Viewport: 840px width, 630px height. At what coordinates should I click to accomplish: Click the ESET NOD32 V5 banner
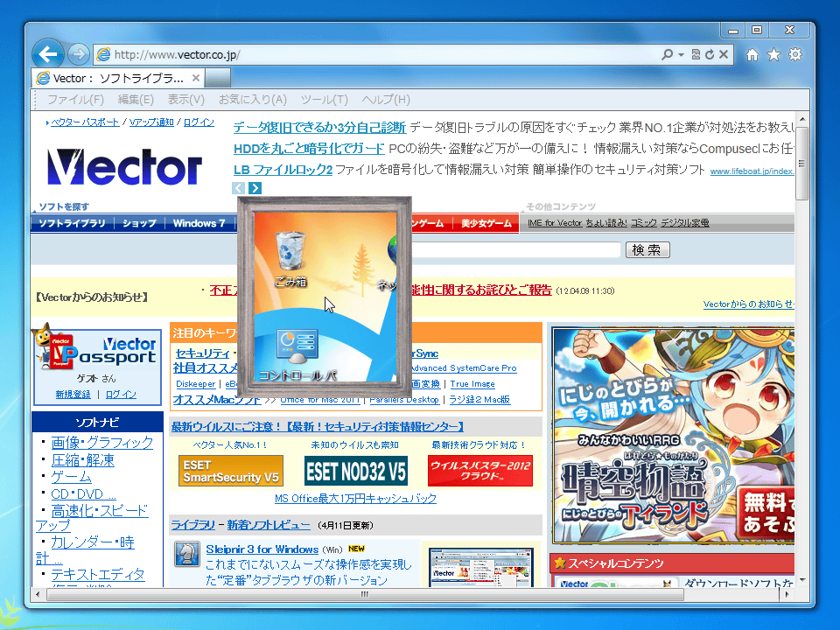pos(356,471)
